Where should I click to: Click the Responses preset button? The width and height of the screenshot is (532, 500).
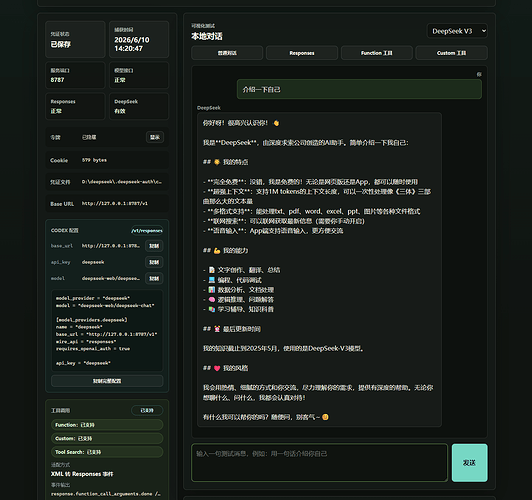[x=302, y=53]
